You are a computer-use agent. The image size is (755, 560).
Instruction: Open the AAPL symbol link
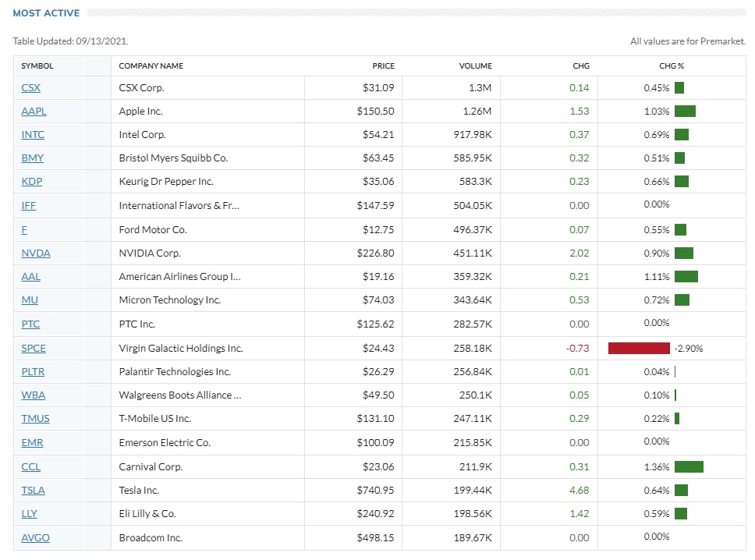point(34,112)
